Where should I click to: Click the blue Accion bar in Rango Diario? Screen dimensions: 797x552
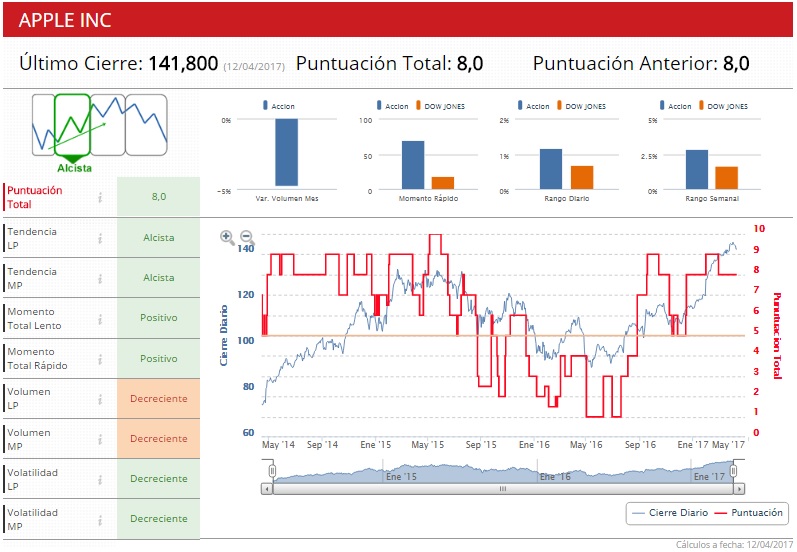tap(551, 169)
